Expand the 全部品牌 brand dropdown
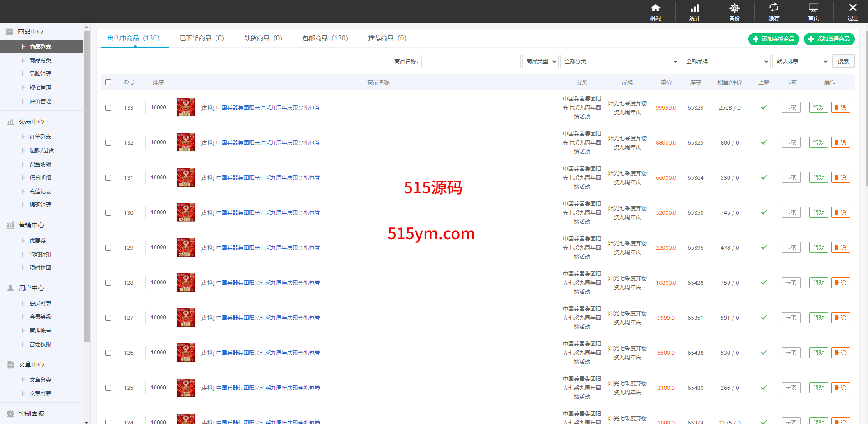Screen dimensions: 868x424 pos(726,61)
